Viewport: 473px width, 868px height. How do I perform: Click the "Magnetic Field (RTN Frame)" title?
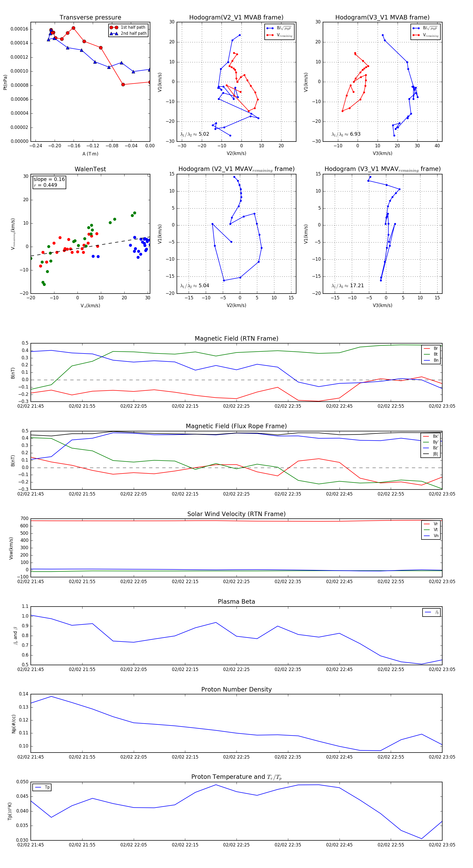236,339
